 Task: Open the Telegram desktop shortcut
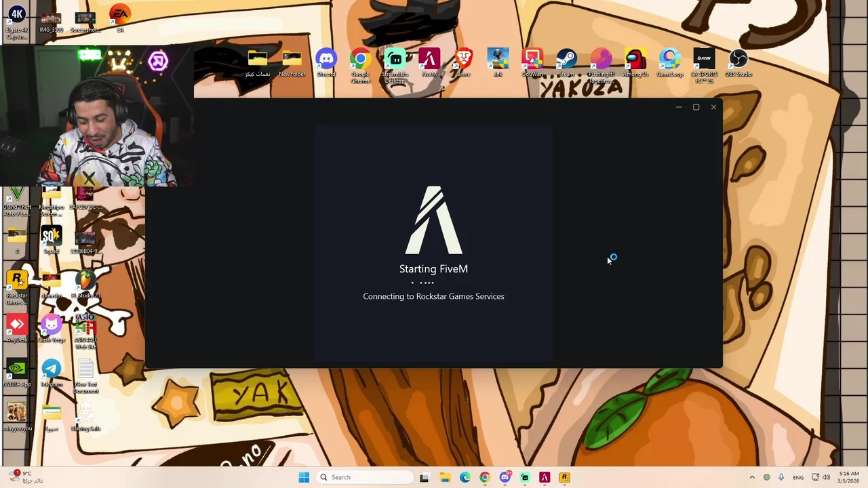[x=51, y=373]
